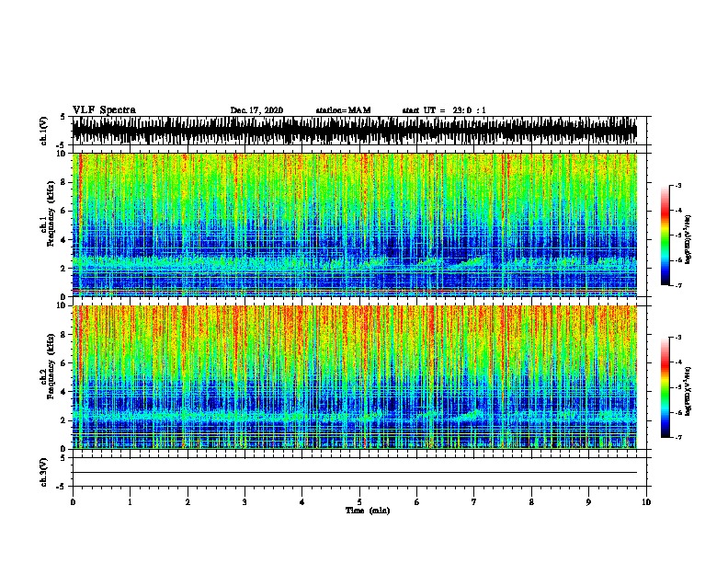Image resolution: width=728 pixels, height=563 pixels.
Task: Select the "start UT = 23: 0 : 1" text
Action: tap(444, 110)
